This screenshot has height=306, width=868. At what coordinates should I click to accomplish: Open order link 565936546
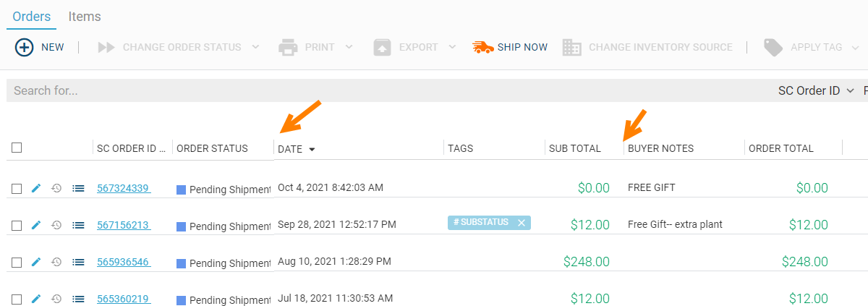point(124,262)
